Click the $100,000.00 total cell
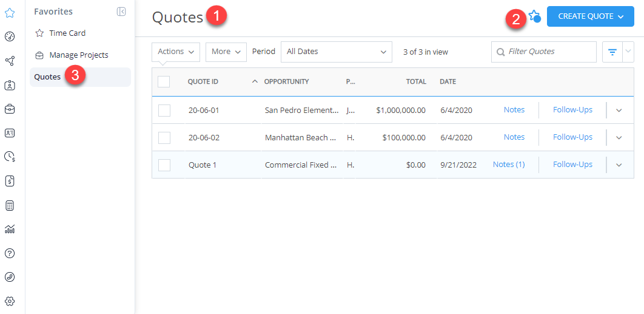644x314 pixels. pyautogui.click(x=404, y=137)
